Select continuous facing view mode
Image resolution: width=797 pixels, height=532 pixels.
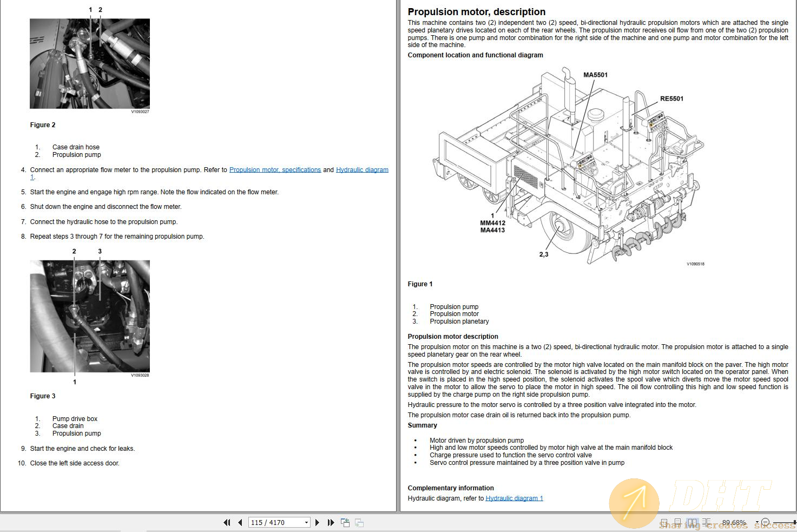pos(707,522)
